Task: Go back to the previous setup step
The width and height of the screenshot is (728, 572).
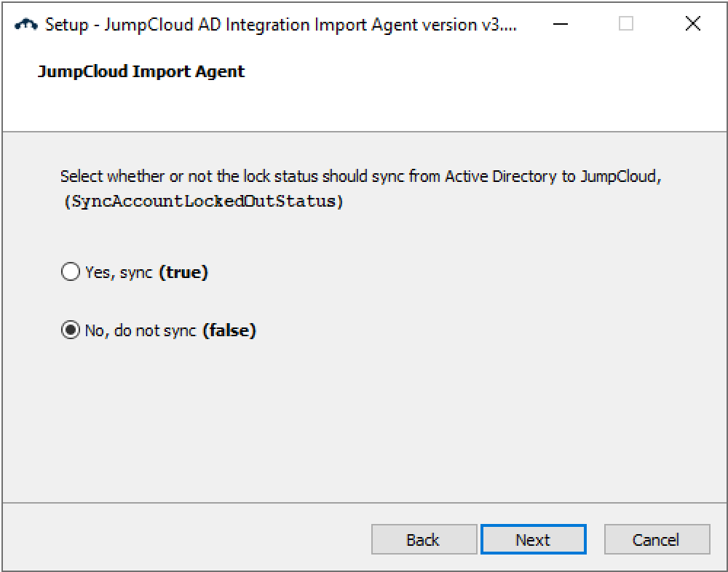Action: point(424,540)
